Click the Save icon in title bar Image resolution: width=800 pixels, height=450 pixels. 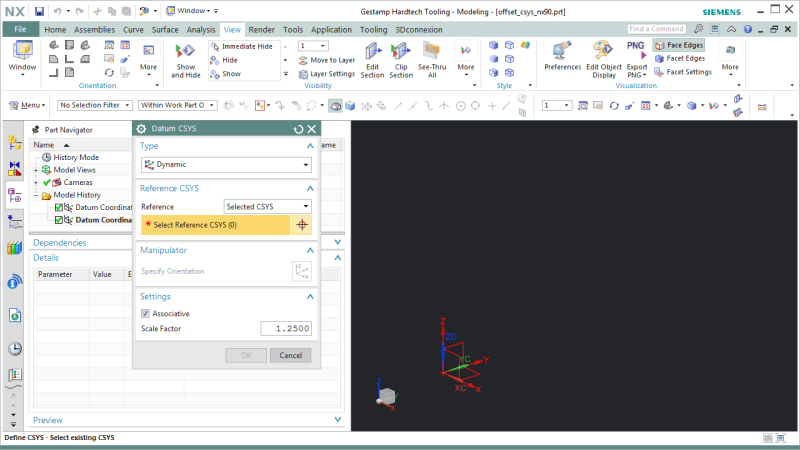click(39, 11)
